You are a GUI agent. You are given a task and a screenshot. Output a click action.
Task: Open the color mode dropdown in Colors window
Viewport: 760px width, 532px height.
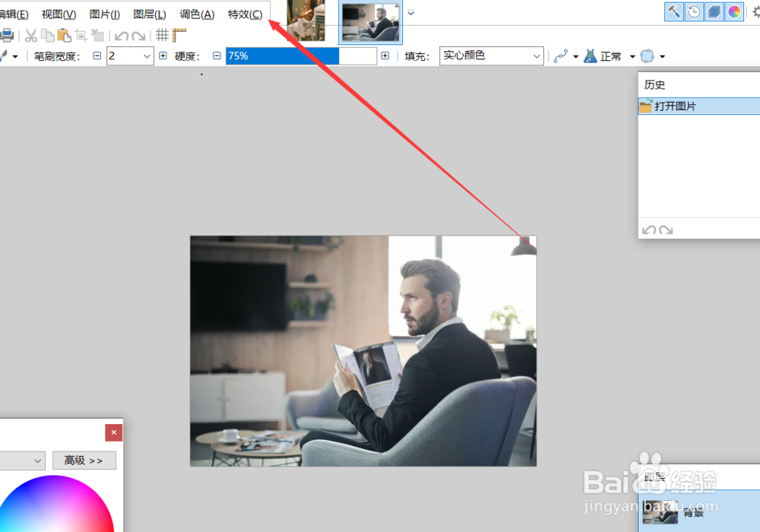coord(22,461)
